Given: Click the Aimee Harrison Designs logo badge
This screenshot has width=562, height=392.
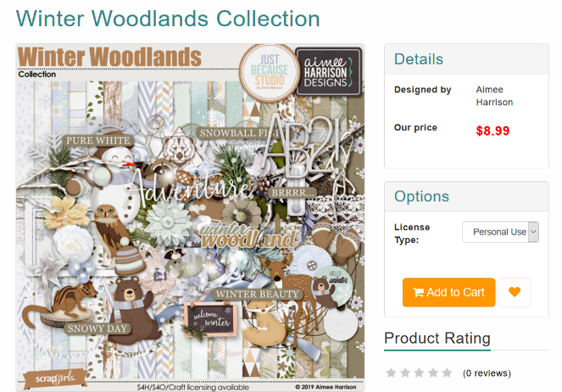Looking at the screenshot, I should [328, 72].
